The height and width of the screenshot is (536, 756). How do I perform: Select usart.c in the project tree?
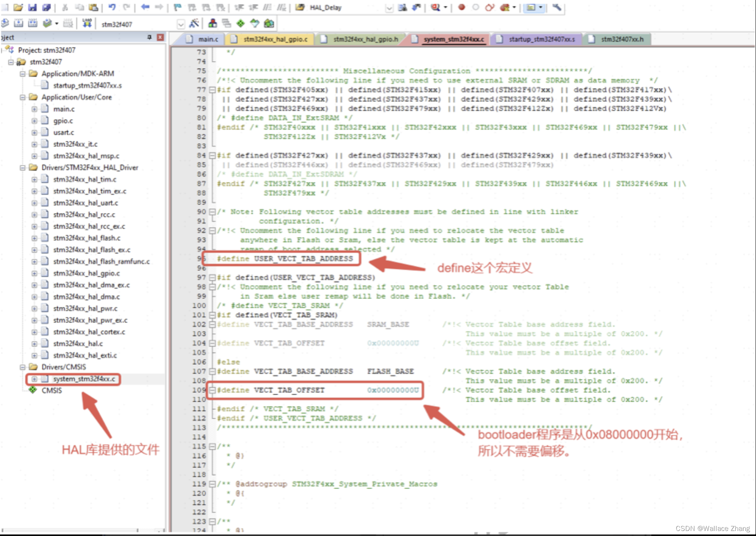pos(64,133)
